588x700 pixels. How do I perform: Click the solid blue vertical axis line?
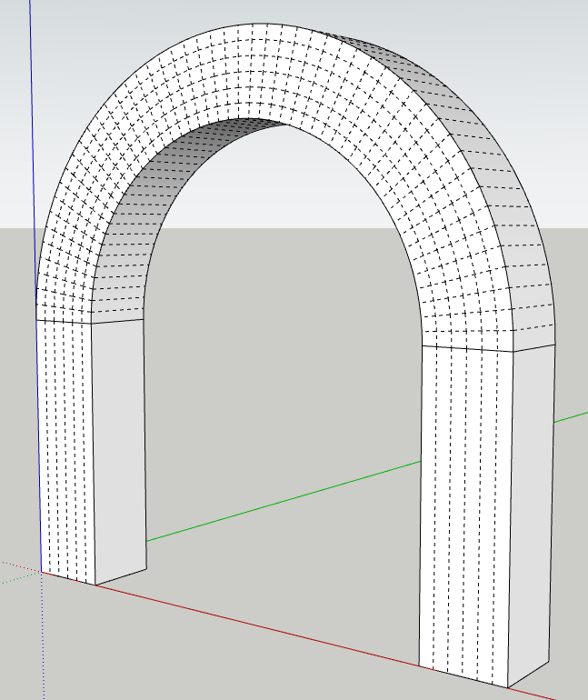click(x=33, y=136)
